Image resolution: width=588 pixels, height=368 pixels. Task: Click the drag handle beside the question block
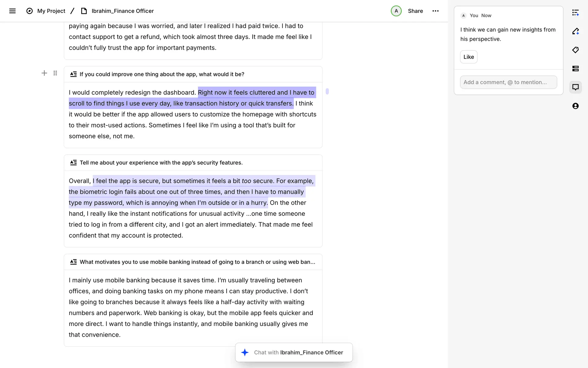click(55, 73)
